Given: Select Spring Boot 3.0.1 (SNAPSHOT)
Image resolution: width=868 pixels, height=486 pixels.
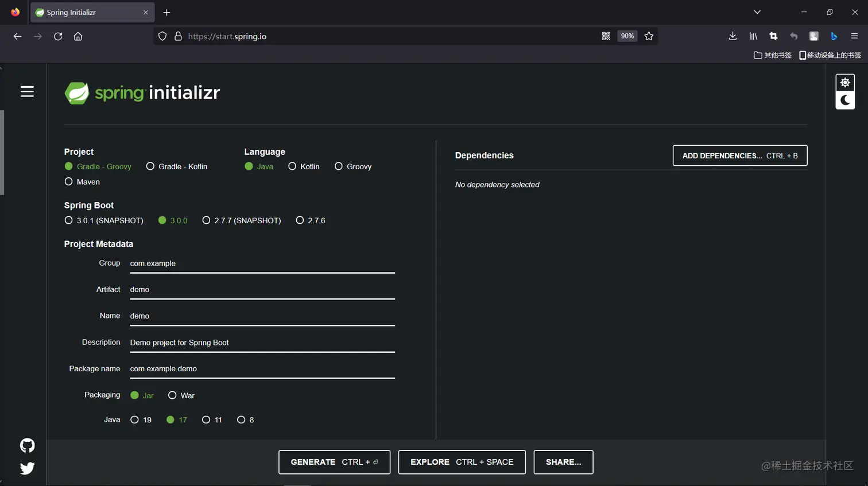Looking at the screenshot, I should coord(104,220).
